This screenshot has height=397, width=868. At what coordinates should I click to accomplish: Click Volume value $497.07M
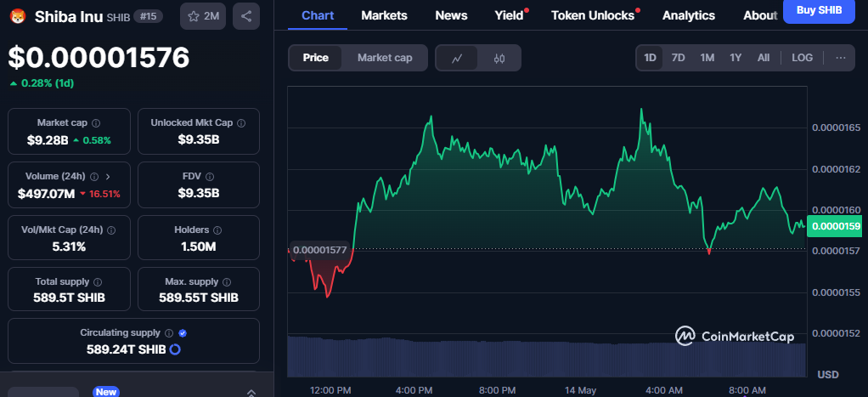point(47,194)
